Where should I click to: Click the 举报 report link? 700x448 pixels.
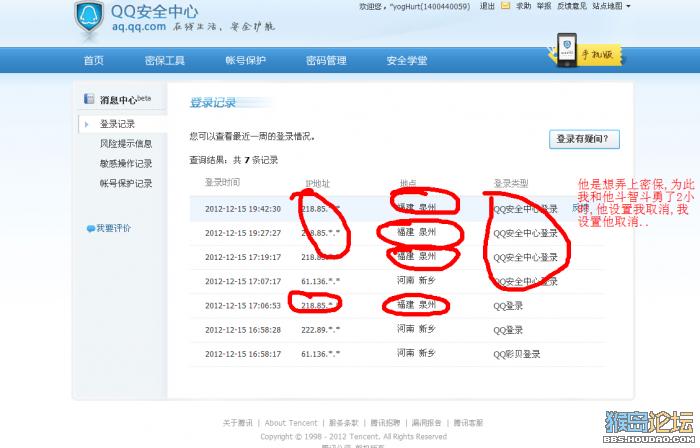(544, 6)
